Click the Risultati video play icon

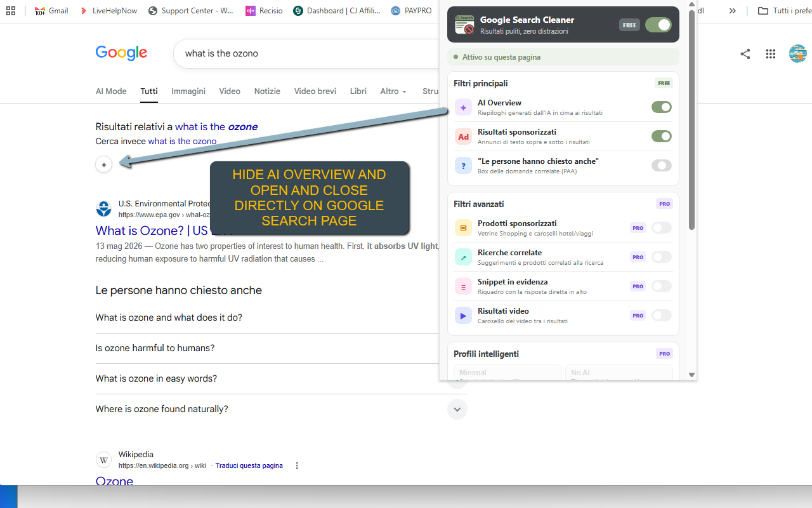[x=463, y=316]
